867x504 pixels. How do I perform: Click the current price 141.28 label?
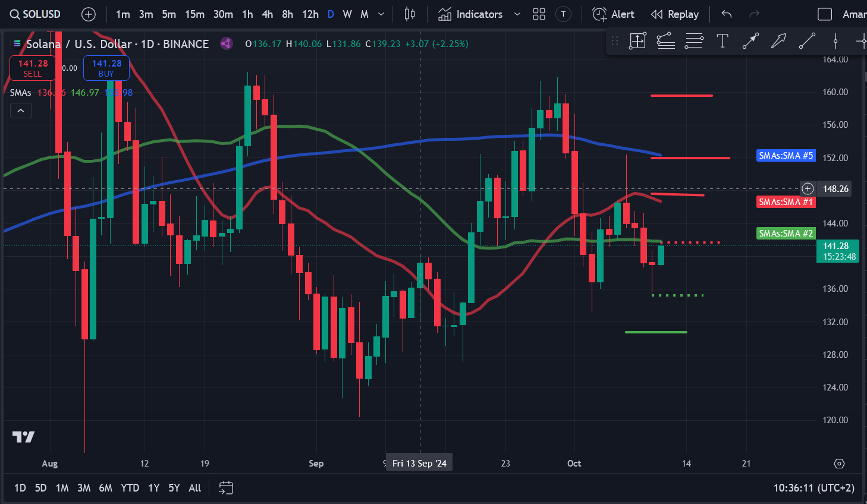tap(838, 251)
